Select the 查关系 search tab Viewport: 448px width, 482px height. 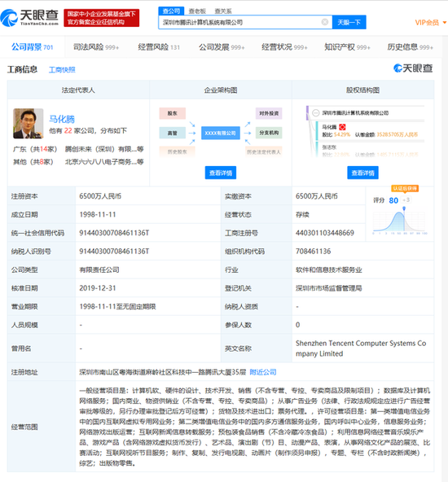click(x=223, y=11)
